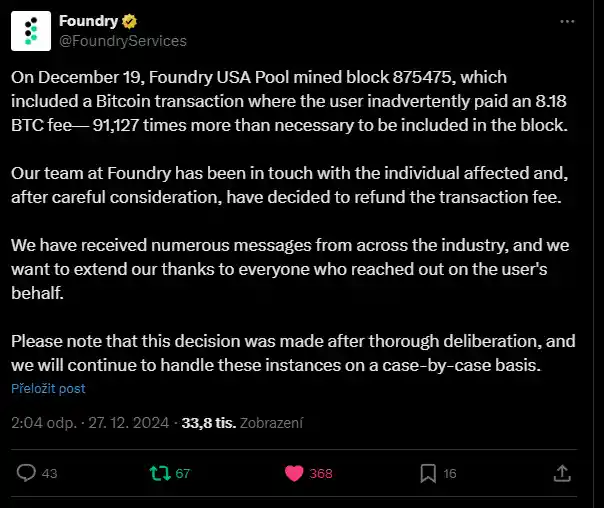Image resolution: width=604 pixels, height=508 pixels.
Task: Click the reply count 43
Action: 50,474
